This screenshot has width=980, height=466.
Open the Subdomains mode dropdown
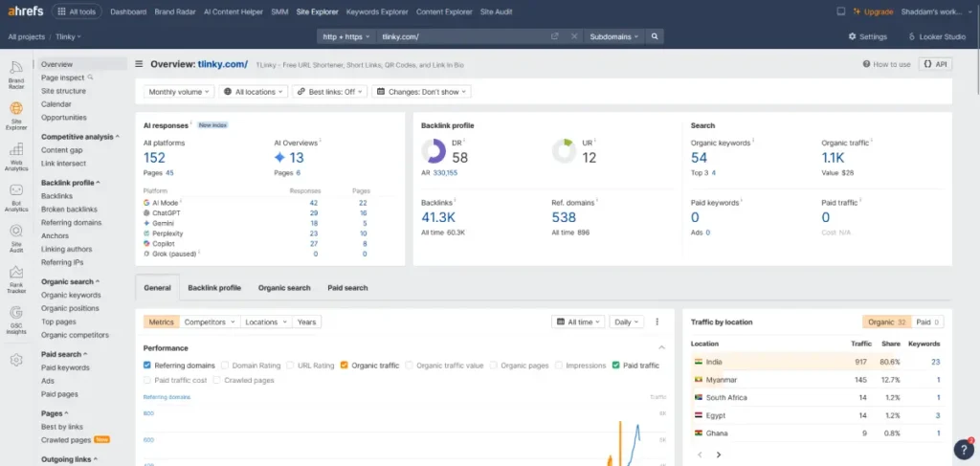click(x=614, y=37)
